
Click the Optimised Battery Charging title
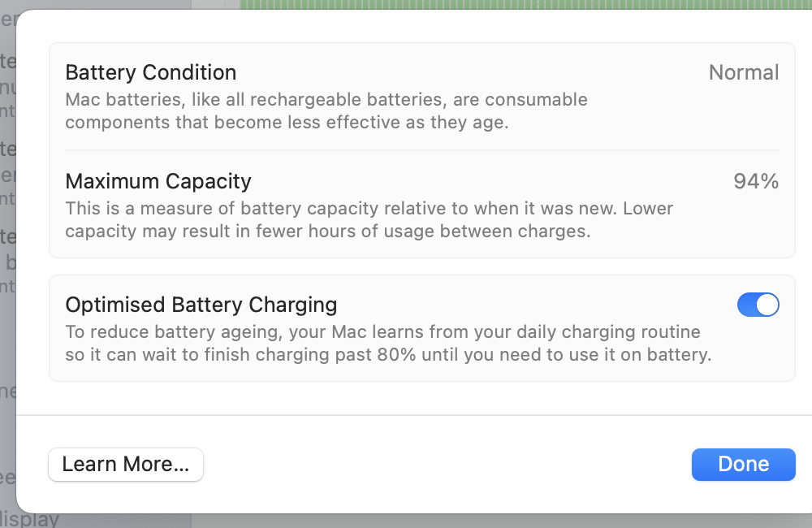click(x=201, y=305)
